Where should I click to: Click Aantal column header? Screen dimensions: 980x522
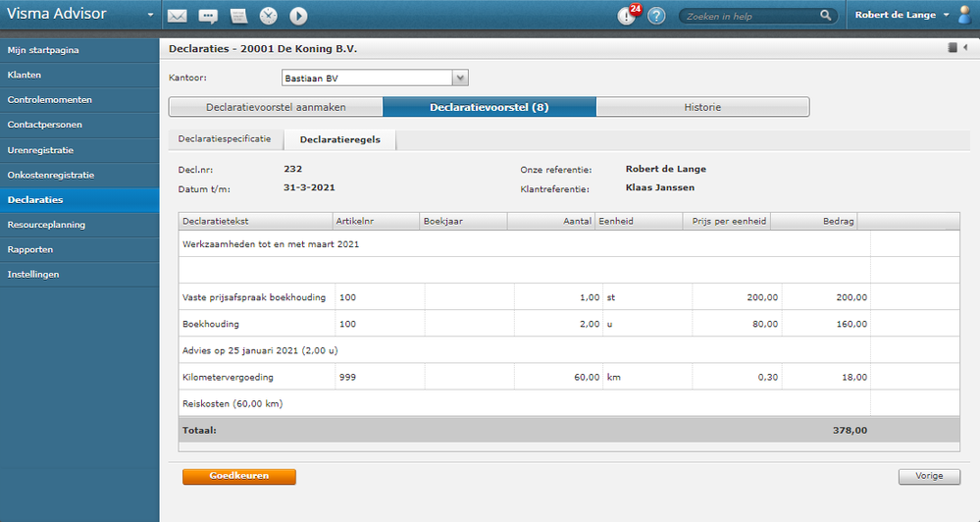click(x=551, y=222)
